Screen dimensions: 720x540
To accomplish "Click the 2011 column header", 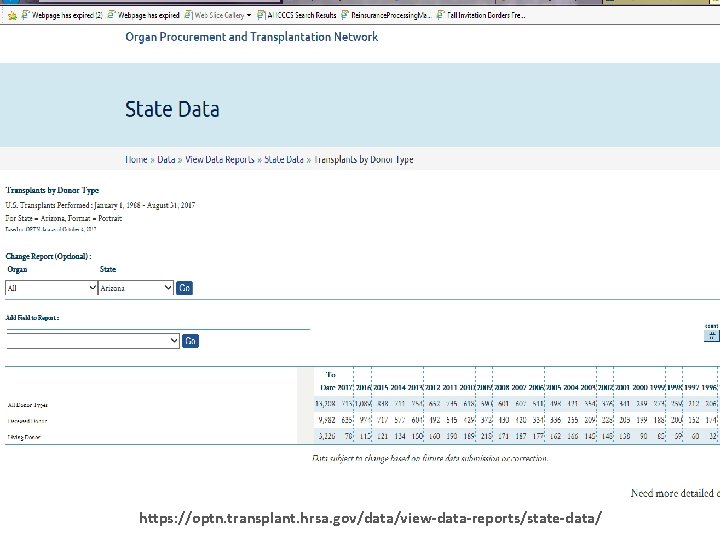I will point(450,388).
